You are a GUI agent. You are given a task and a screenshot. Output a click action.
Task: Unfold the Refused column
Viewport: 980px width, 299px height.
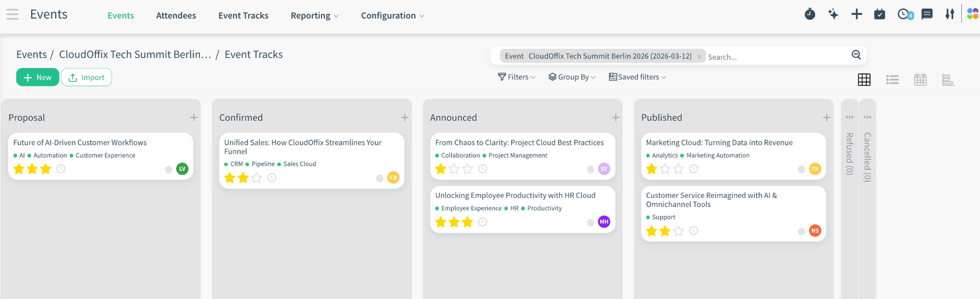[849, 117]
